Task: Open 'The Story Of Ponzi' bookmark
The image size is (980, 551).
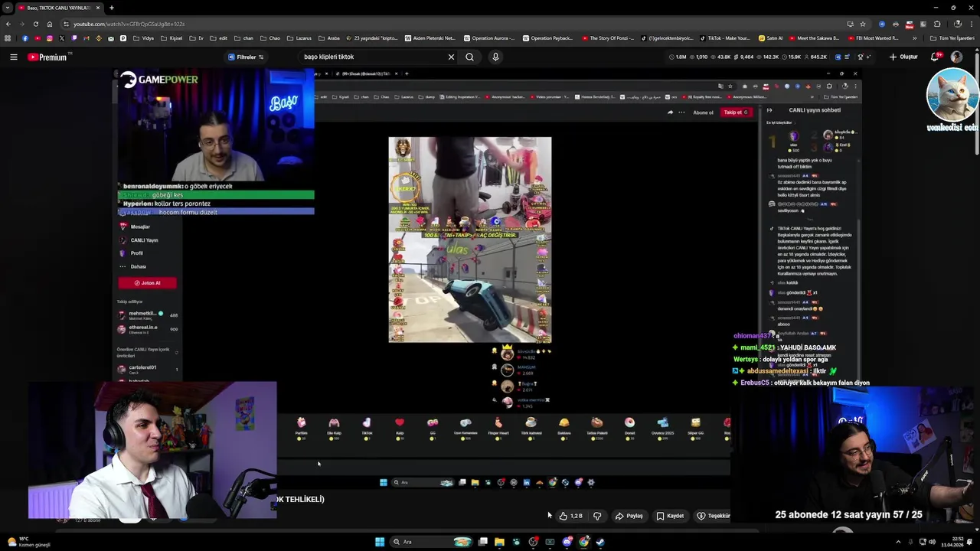Action: click(609, 38)
